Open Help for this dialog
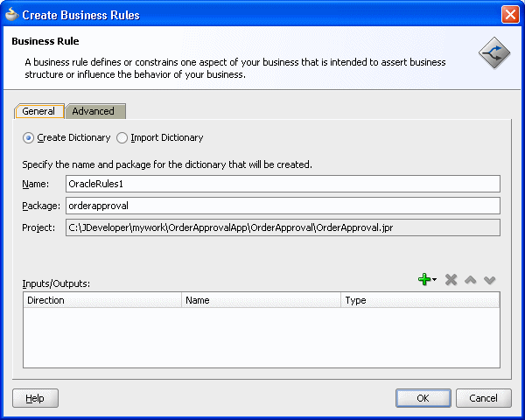Viewport: 525px width, 420px height. (35, 398)
